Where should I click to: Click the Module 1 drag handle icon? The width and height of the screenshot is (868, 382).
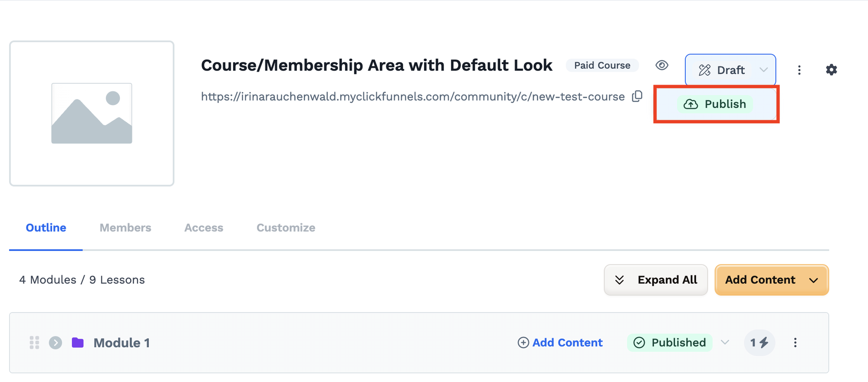[x=34, y=342]
